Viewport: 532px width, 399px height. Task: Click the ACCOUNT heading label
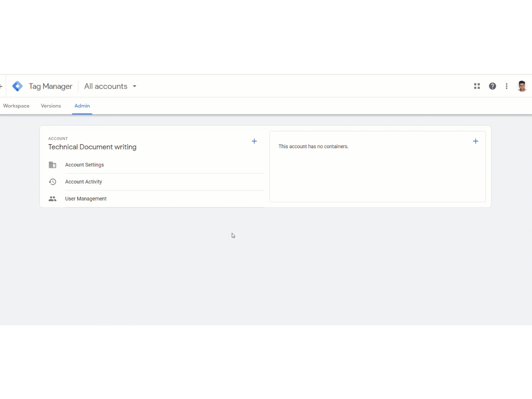[x=58, y=139]
